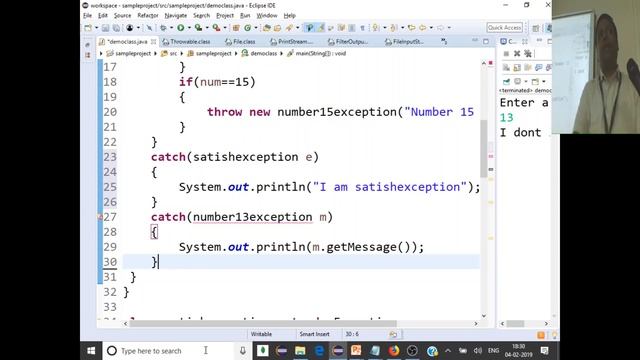Click the Debug bug toolbar icon
This screenshot has height=360, width=640.
tap(164, 28)
